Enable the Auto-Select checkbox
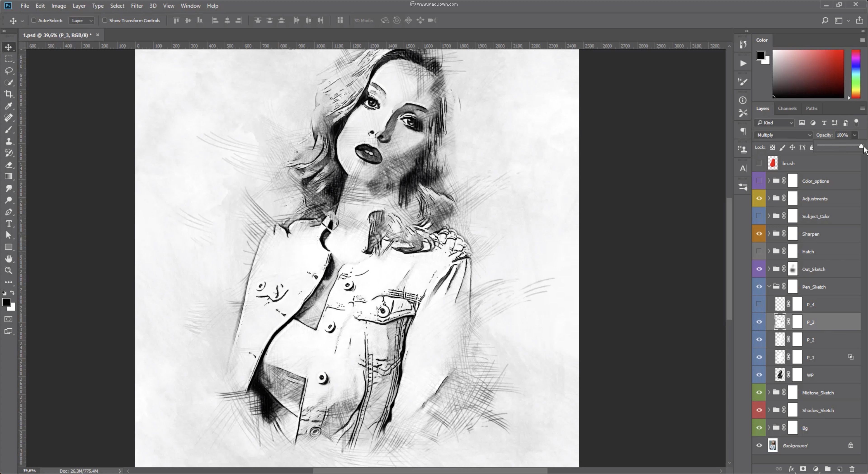Screen dimensions: 868x474 [34, 21]
